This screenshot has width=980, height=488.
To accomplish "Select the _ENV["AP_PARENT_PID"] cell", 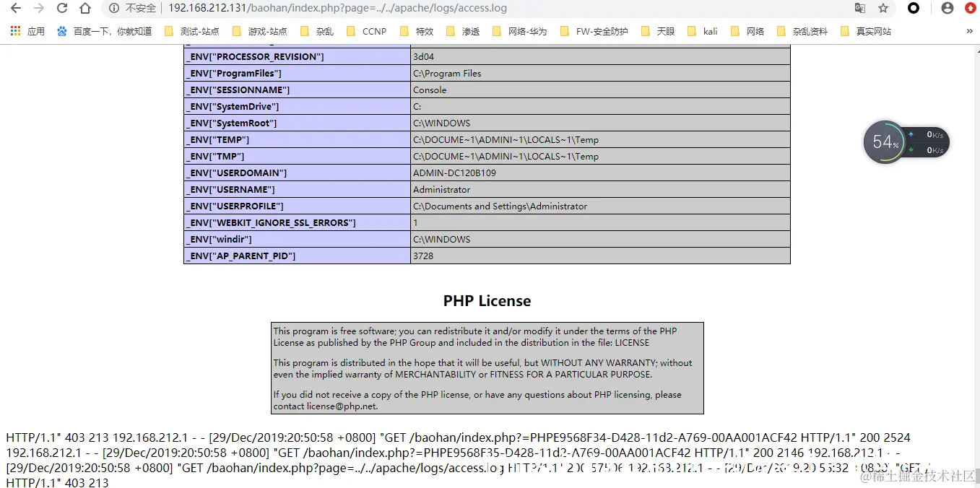I will [x=297, y=256].
